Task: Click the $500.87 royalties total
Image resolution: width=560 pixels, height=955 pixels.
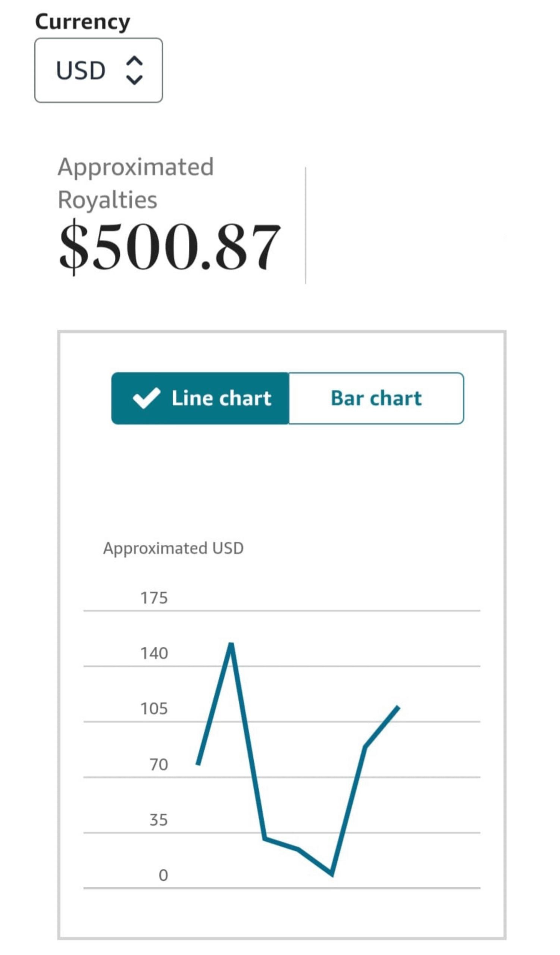Action: (170, 246)
